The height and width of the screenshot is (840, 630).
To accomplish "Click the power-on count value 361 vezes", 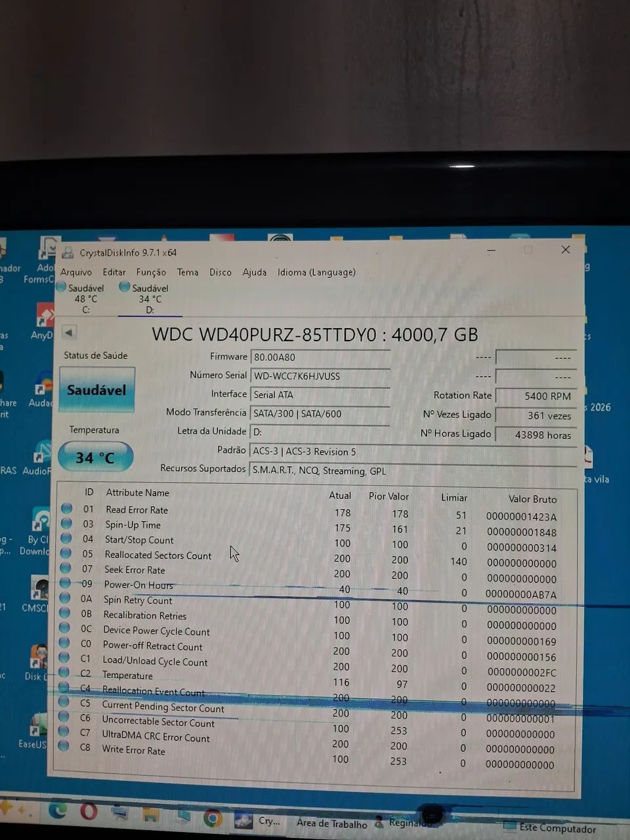I will coord(536,415).
